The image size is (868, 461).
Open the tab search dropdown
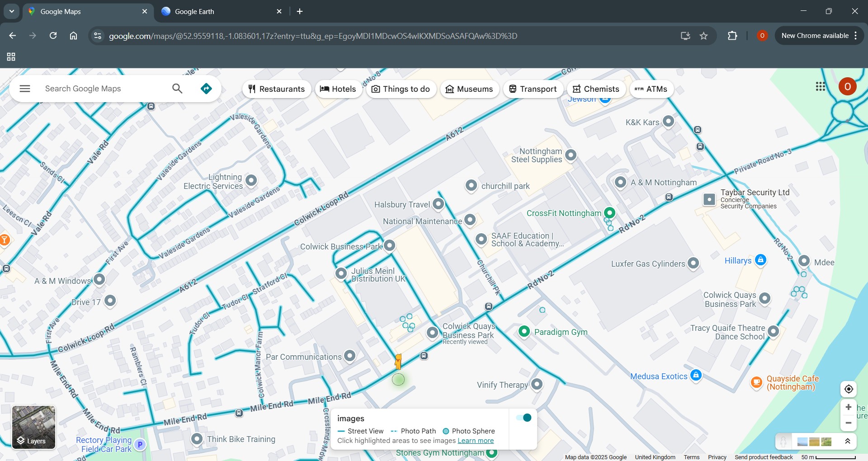tap(12, 11)
